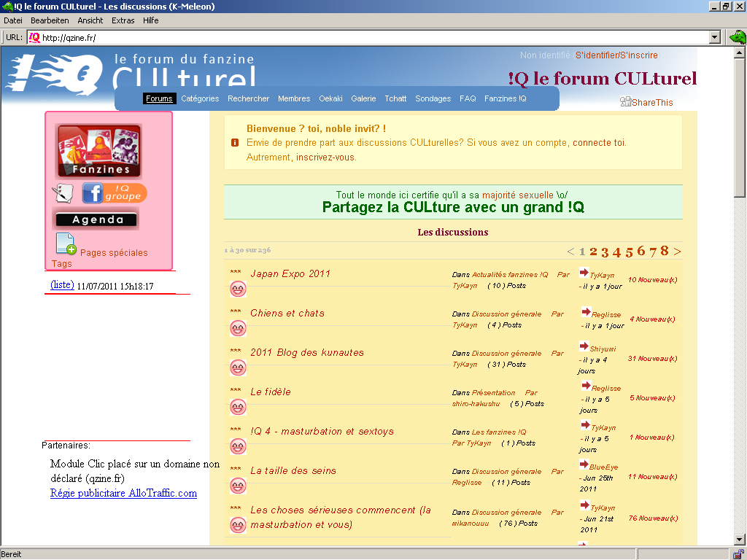This screenshot has height=560, width=747.
Task: Open the Ansicht menu
Action: [90, 20]
